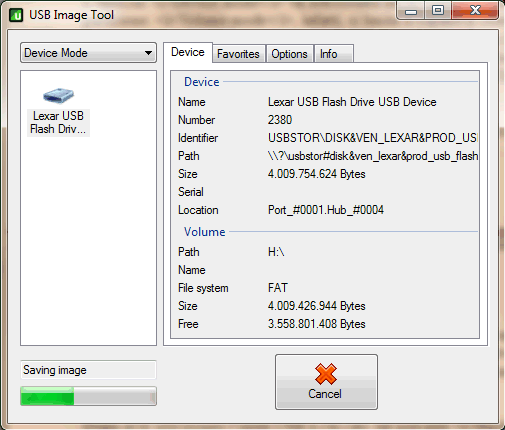Click the Port_#0001.Hub_#0004 location value
This screenshot has height=430, width=505.
[x=326, y=210]
